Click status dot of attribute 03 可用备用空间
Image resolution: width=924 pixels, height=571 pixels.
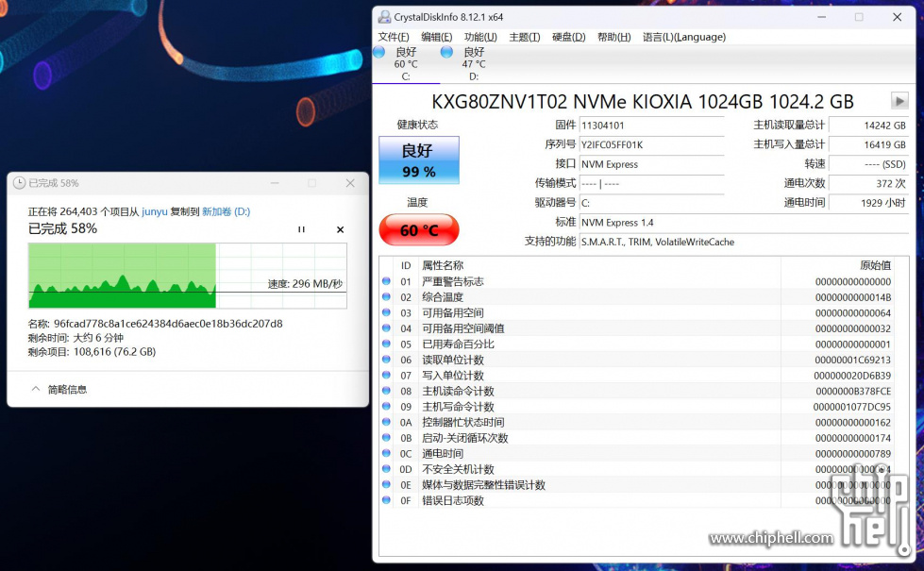pos(387,312)
